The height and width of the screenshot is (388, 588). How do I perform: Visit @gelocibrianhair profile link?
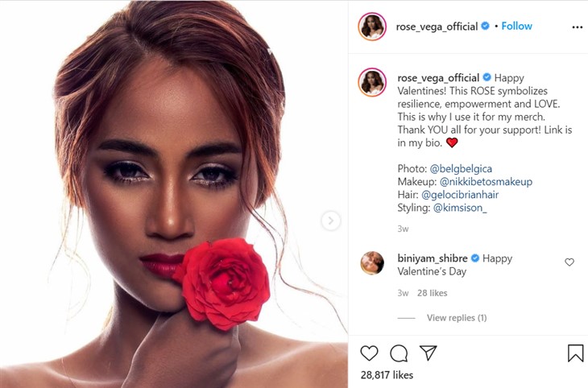pos(460,195)
